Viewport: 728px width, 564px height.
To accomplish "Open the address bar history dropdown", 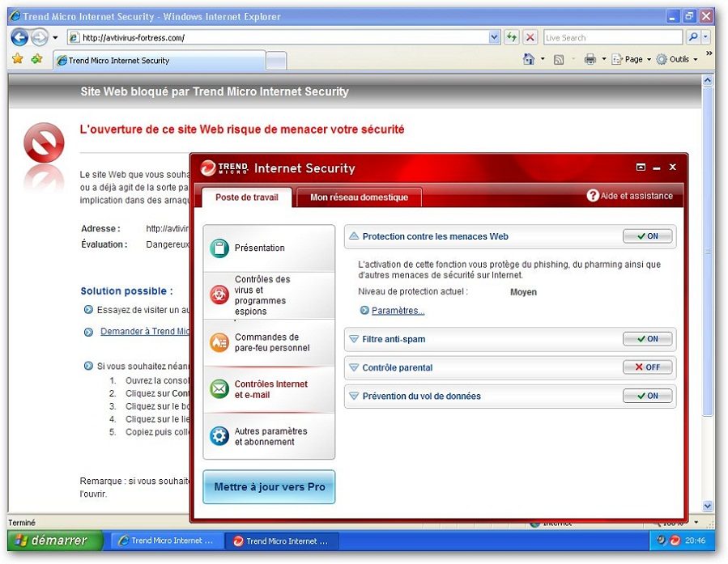I will click(x=494, y=37).
